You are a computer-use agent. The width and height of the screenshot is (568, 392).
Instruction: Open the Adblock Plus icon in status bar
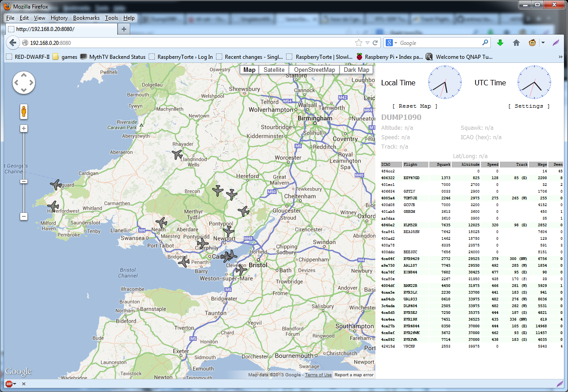(9, 384)
